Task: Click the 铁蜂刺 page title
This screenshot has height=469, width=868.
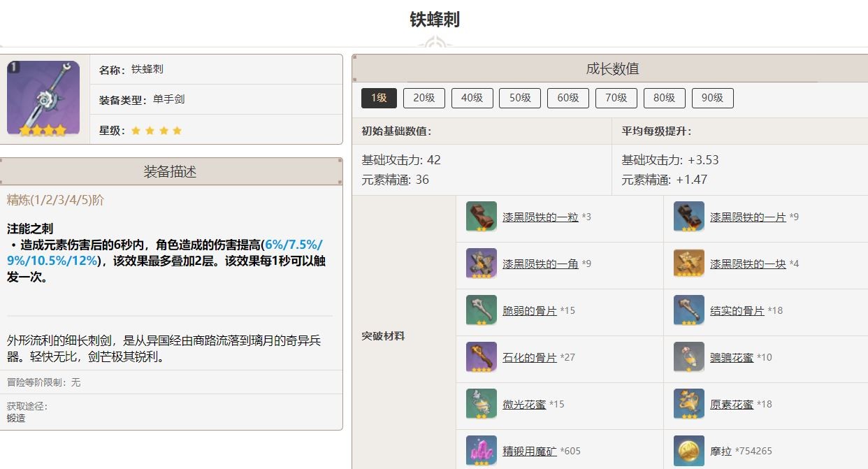Action: click(435, 20)
